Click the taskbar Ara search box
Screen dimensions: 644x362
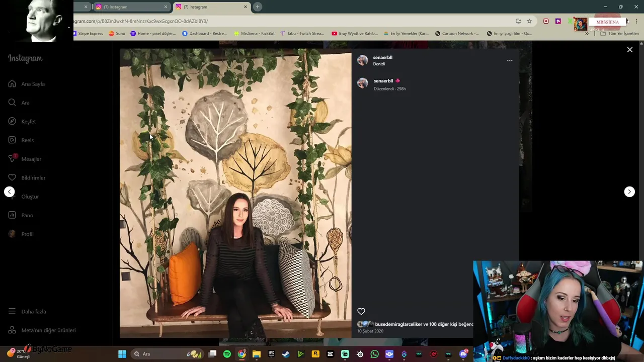[167, 354]
